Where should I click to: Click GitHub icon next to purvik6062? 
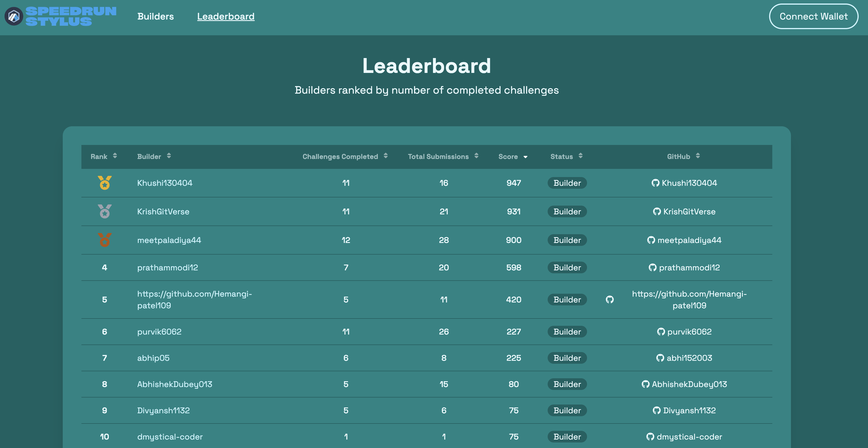pyautogui.click(x=661, y=332)
